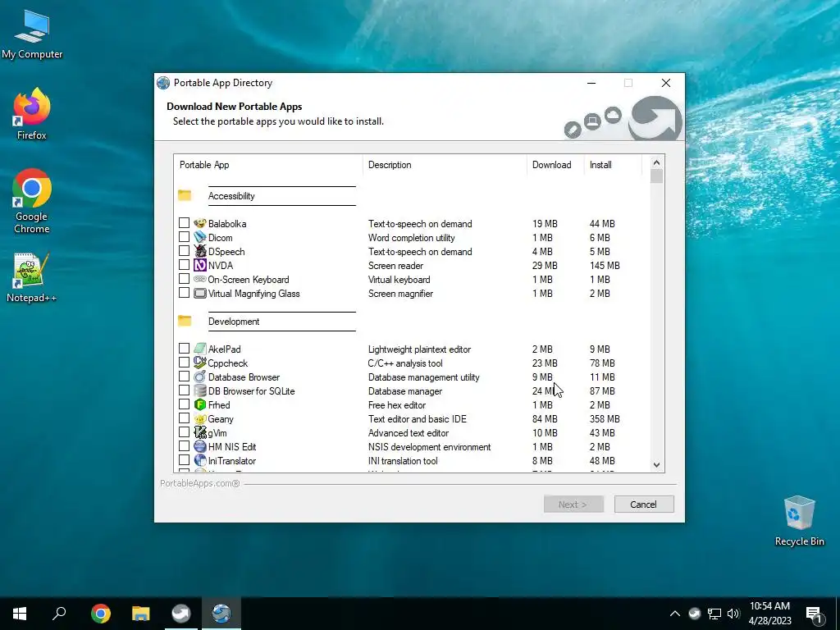840x630 pixels.
Task: Click the list scrollbar up arrow
Action: 657,162
